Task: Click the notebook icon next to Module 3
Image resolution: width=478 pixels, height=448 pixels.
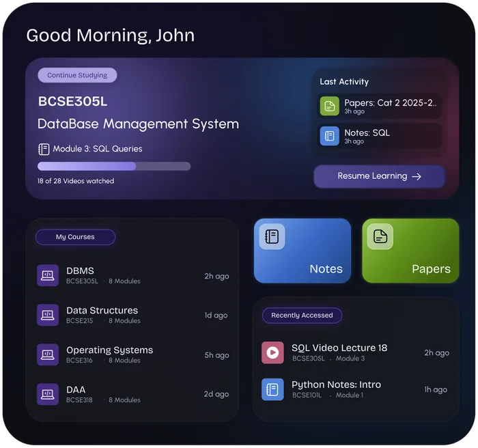Action: click(44, 149)
